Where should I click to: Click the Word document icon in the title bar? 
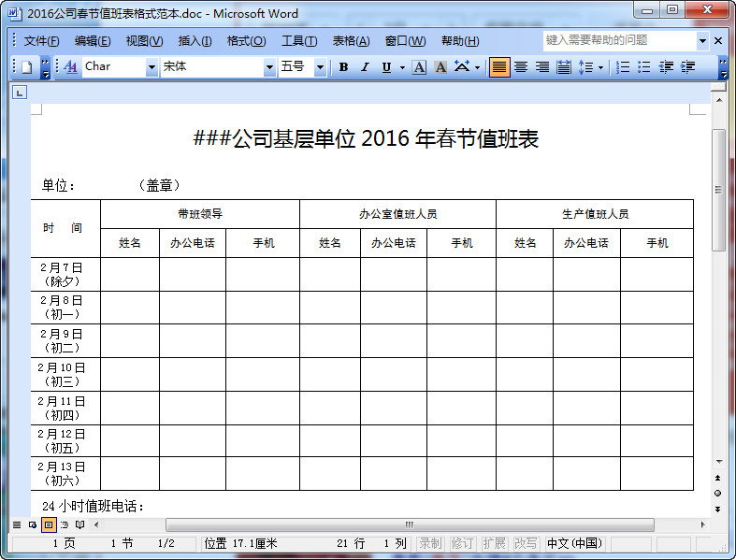(14, 13)
